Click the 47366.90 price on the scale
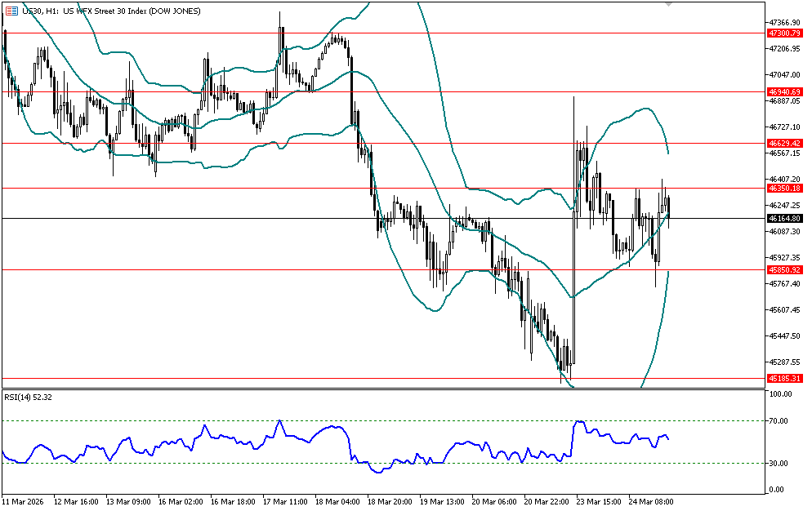Viewport: 812px width, 511px height. [785, 23]
